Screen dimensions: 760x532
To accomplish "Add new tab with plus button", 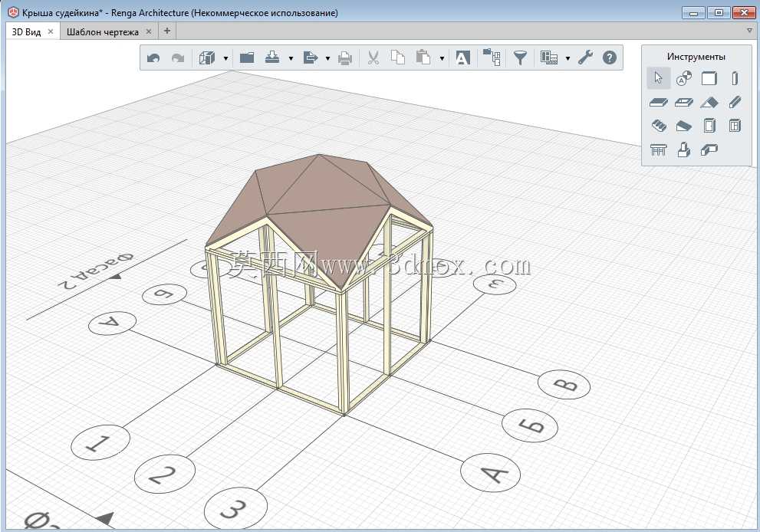I will pos(166,31).
